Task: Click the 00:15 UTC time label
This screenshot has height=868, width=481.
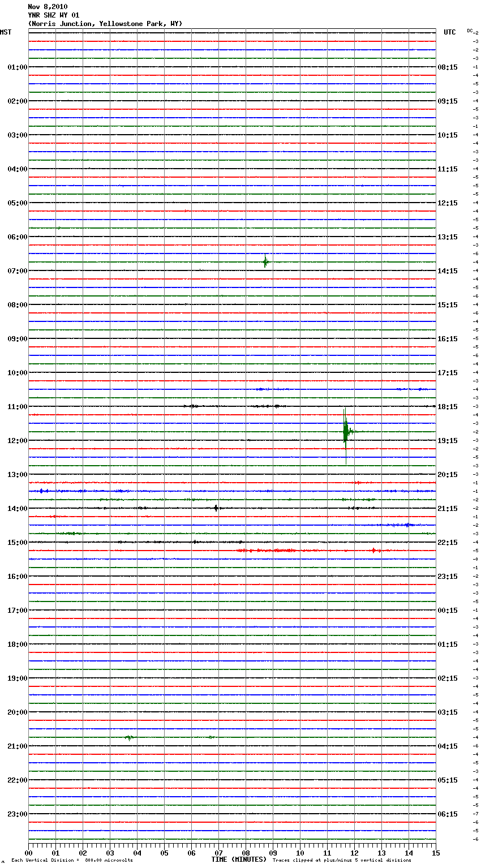Action: pos(448,611)
